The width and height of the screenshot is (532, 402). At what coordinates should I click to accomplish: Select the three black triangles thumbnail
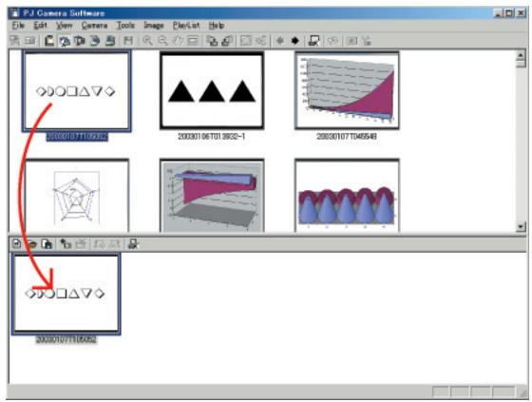212,90
